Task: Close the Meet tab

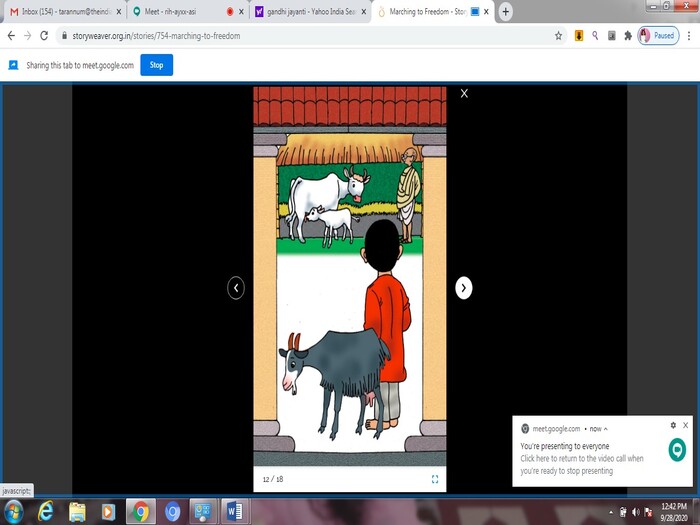Action: (242, 12)
